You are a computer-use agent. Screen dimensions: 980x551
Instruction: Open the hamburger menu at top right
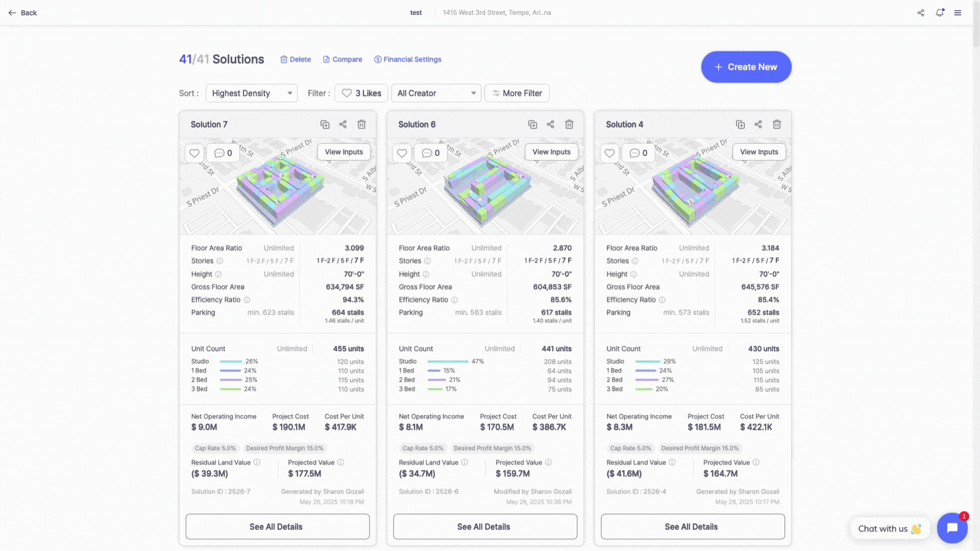coord(958,13)
